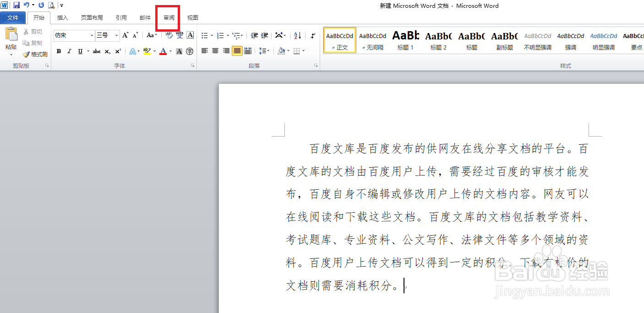Screen dimensions: 644x313
Task: Cut selection with 剪切
Action: 33,31
